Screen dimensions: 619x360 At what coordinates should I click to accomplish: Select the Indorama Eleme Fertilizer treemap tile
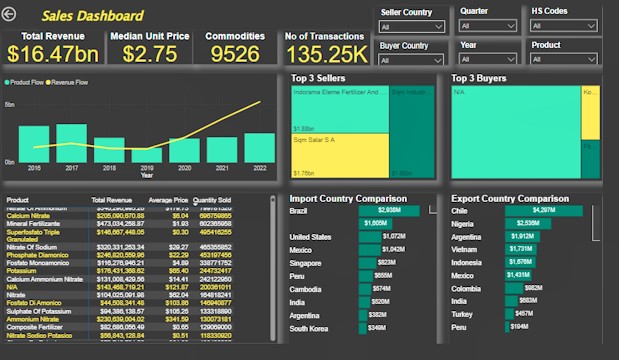(x=340, y=109)
